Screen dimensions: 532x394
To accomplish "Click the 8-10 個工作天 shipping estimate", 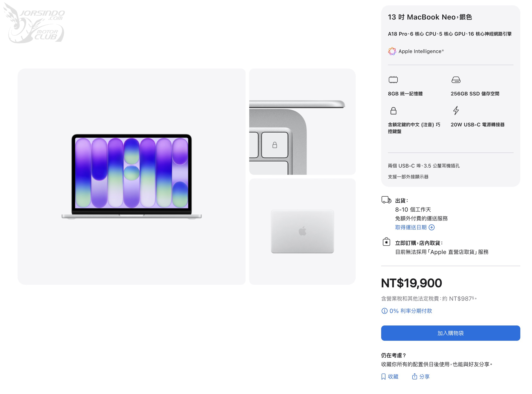I will tap(413, 210).
